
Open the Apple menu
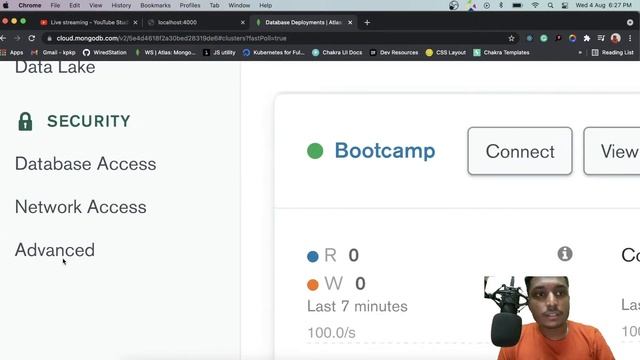6,5
